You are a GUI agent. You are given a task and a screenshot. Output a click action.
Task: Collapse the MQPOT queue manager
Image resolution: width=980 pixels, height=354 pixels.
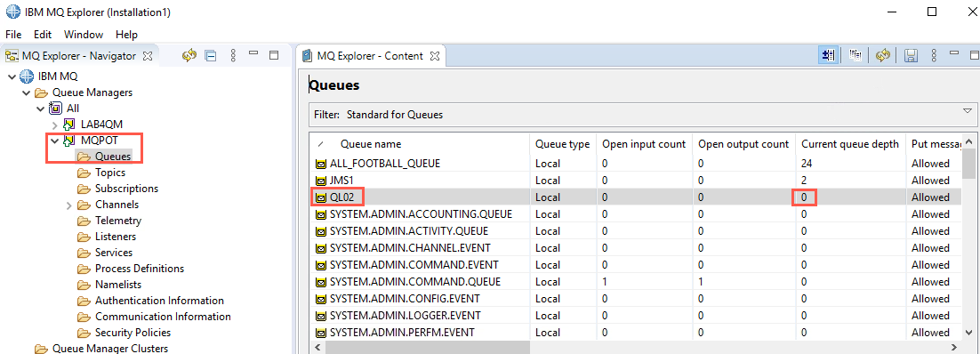[x=55, y=141]
